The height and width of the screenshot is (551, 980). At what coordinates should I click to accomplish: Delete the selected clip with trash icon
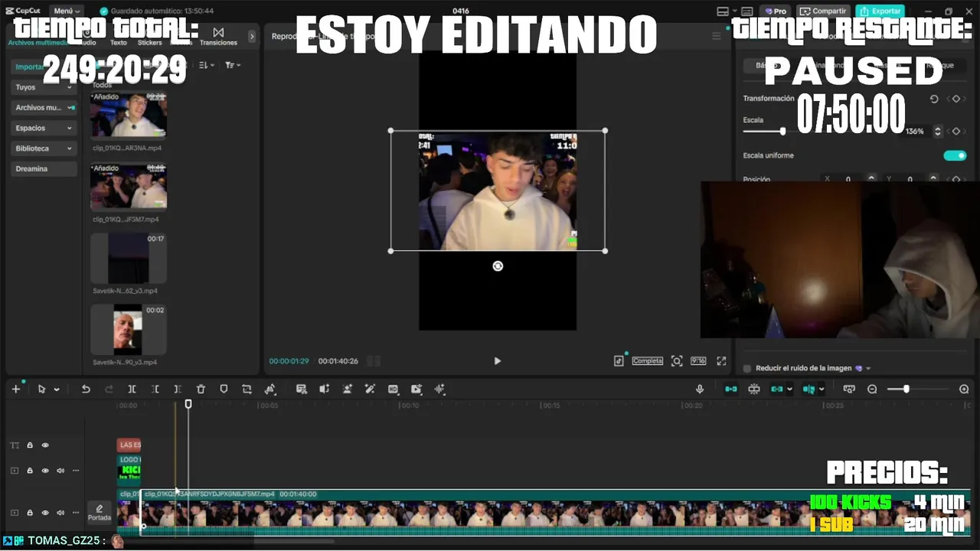(201, 389)
